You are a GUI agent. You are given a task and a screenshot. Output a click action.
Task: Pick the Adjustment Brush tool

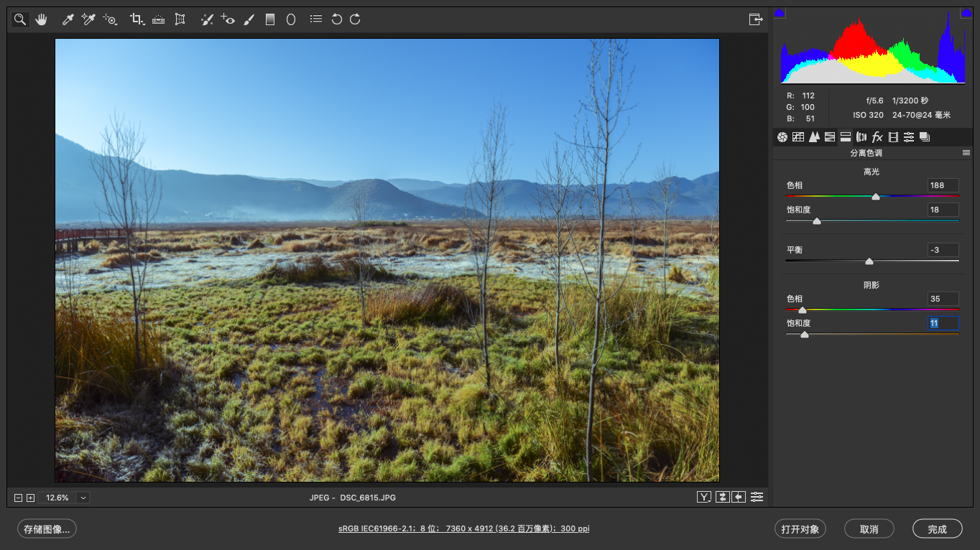[249, 19]
